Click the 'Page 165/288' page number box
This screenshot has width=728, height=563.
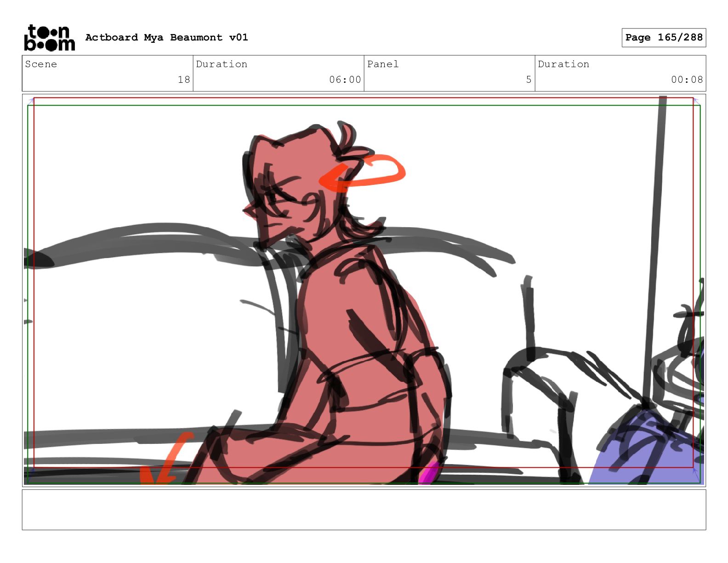[x=664, y=38]
